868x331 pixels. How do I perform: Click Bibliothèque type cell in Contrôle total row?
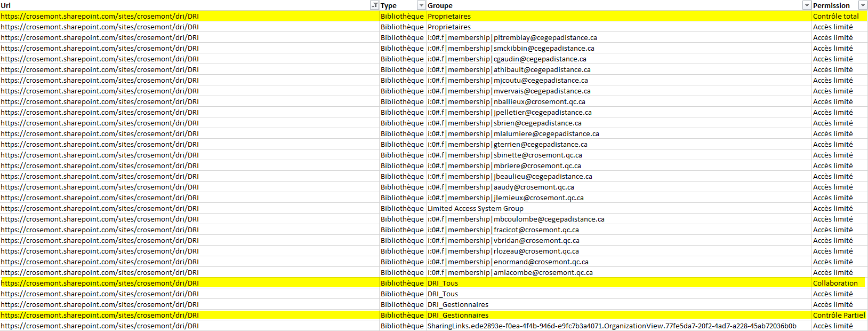[x=402, y=17]
